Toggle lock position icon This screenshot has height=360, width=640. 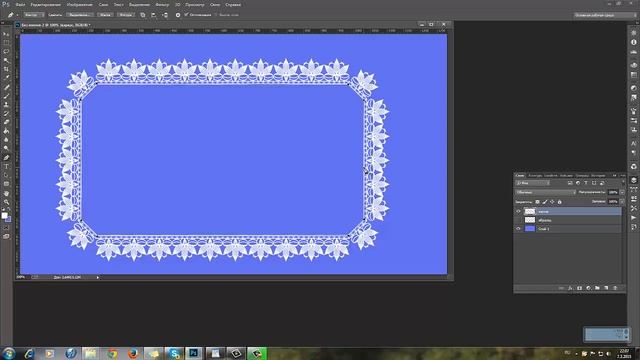[552, 202]
